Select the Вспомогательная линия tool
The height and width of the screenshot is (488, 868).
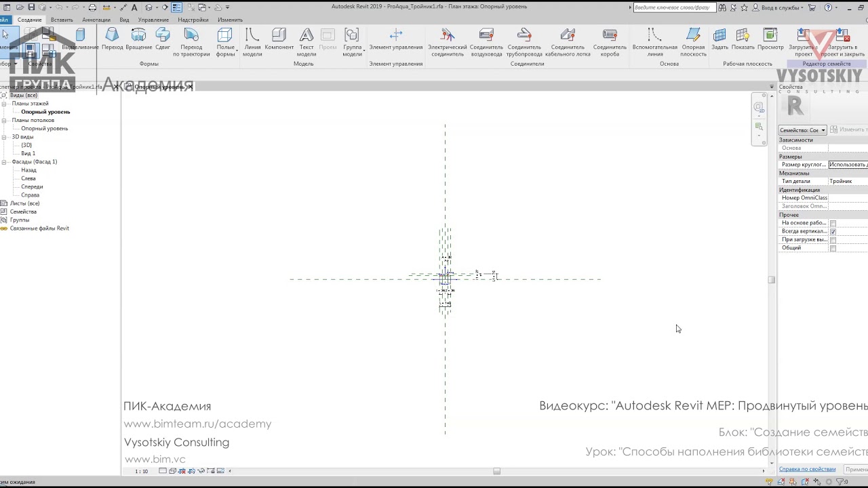coord(654,42)
